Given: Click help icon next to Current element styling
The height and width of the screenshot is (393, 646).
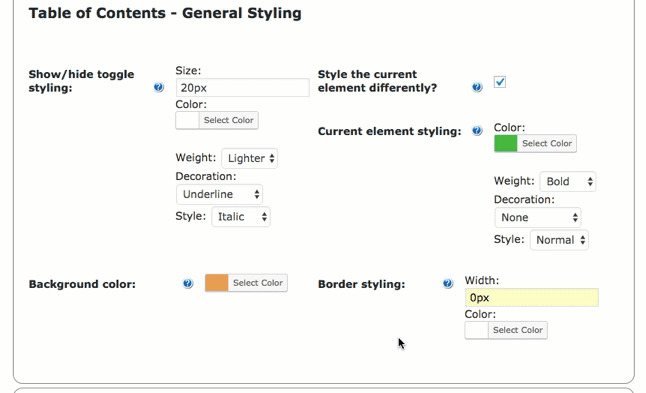Looking at the screenshot, I should click(477, 131).
